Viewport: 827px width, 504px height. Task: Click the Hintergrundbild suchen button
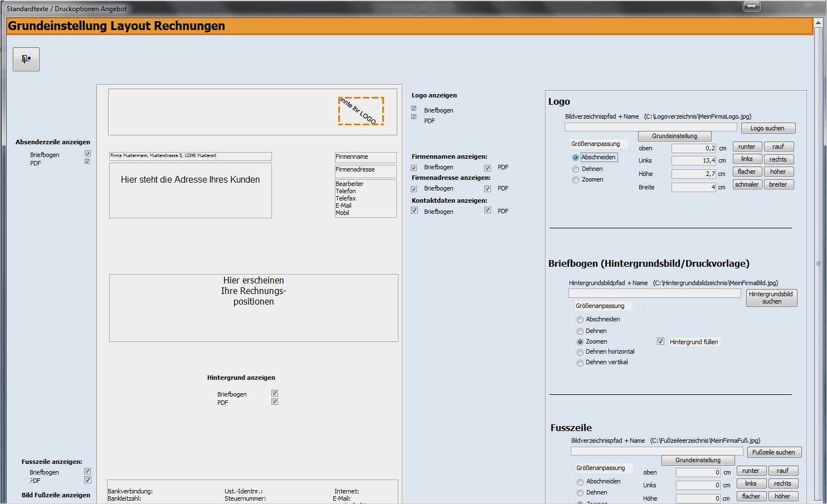pyautogui.click(x=771, y=298)
